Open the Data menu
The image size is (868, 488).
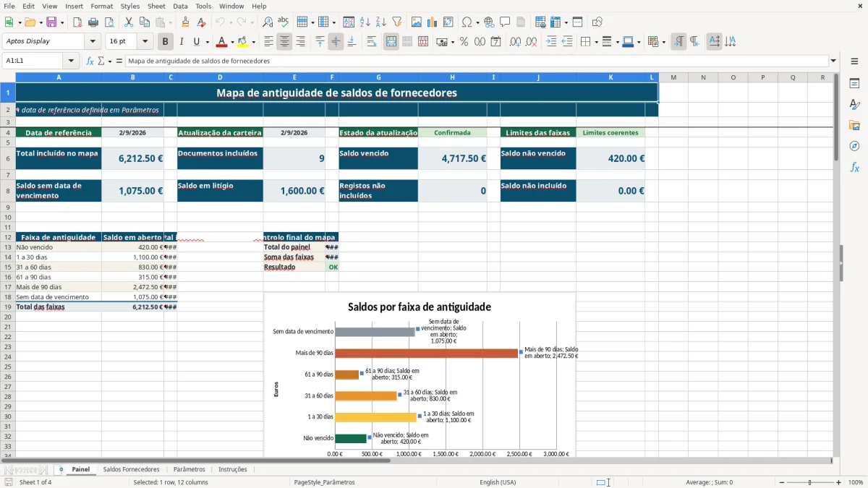[180, 6]
